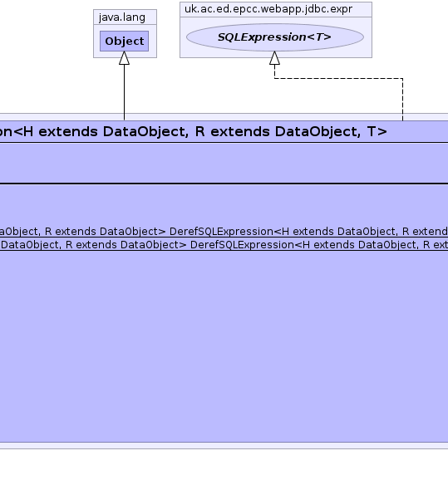Viewport: 448px width, 480px height.
Task: Select the hollow arrowhead pointing to Object
Action: point(124,58)
